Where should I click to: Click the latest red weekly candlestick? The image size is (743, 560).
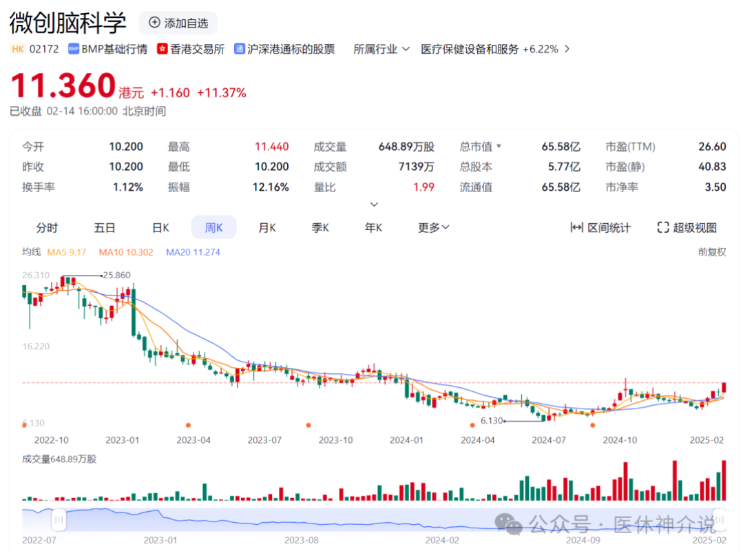click(x=724, y=387)
